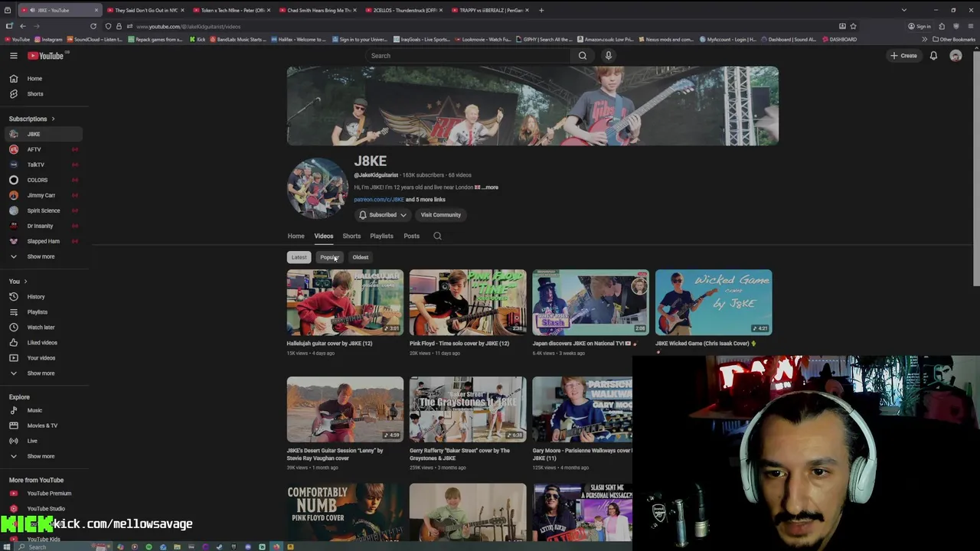980x551 pixels.
Task: Open patreon.com/c/J8KE link
Action: point(379,200)
